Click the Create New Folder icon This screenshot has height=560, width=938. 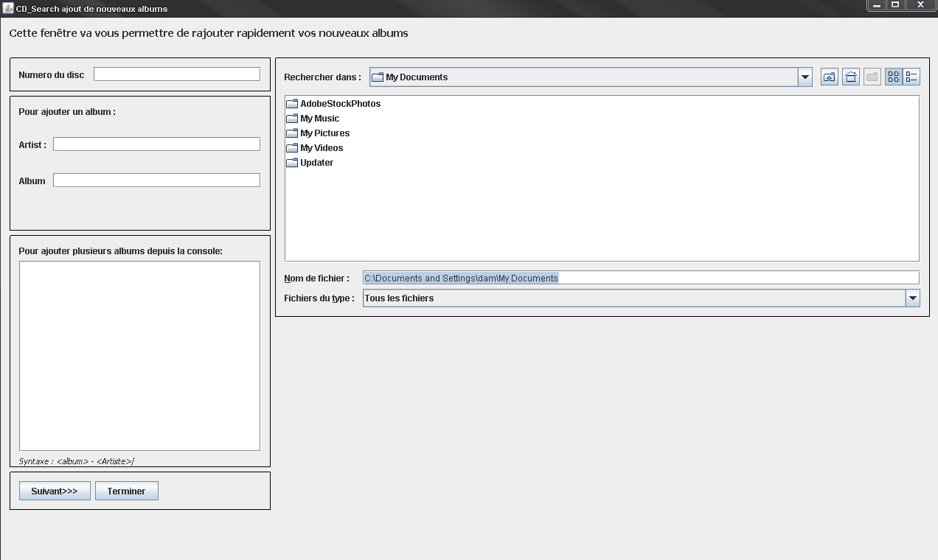point(872,76)
